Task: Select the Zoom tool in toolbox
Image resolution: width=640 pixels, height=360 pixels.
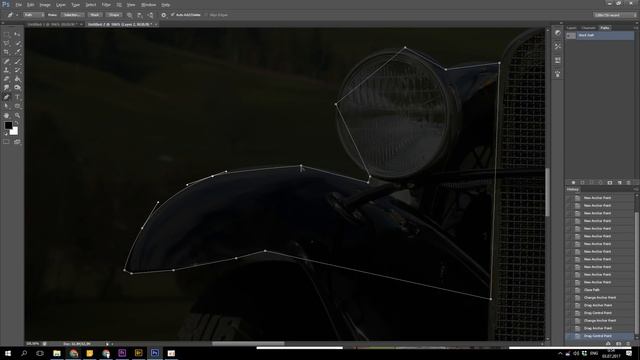Action: [17, 116]
